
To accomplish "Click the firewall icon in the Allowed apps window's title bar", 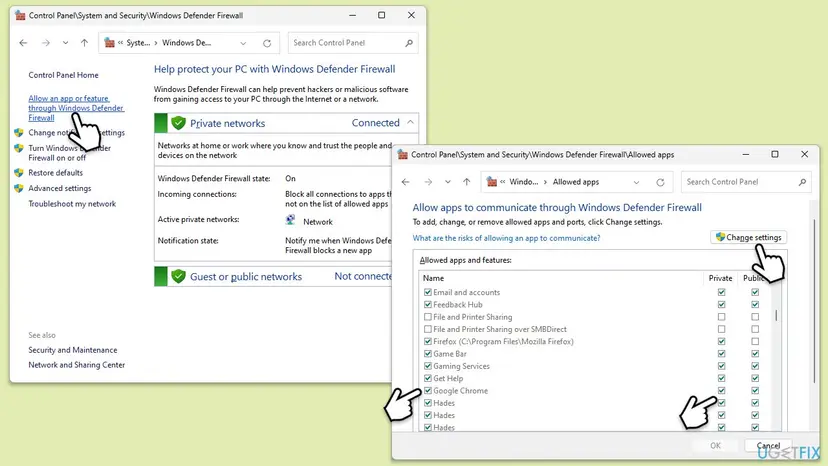I will (x=402, y=154).
